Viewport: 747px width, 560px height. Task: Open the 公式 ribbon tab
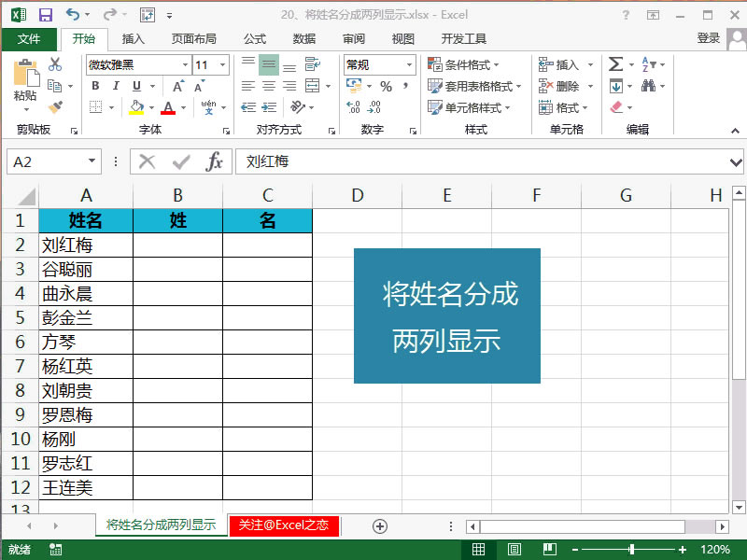point(254,39)
